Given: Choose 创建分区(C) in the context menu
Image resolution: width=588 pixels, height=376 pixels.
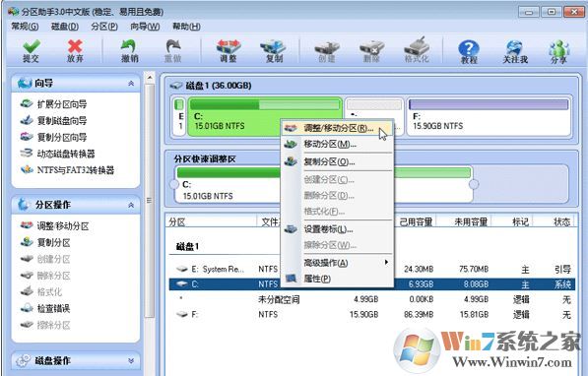Looking at the screenshot, I should pos(337,179).
